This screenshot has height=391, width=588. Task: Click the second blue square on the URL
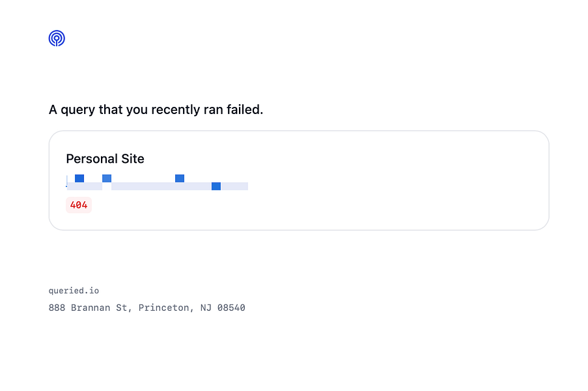click(107, 179)
